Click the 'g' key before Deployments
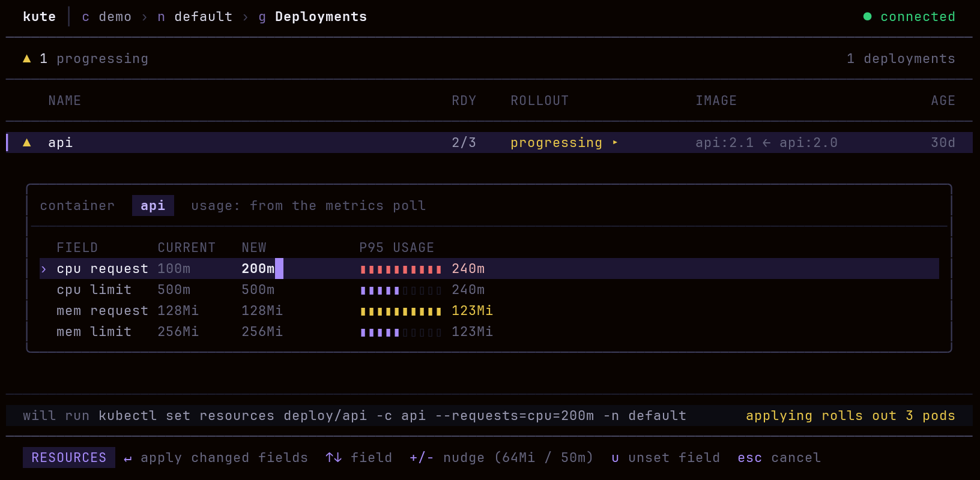Image resolution: width=980 pixels, height=480 pixels. click(x=262, y=17)
